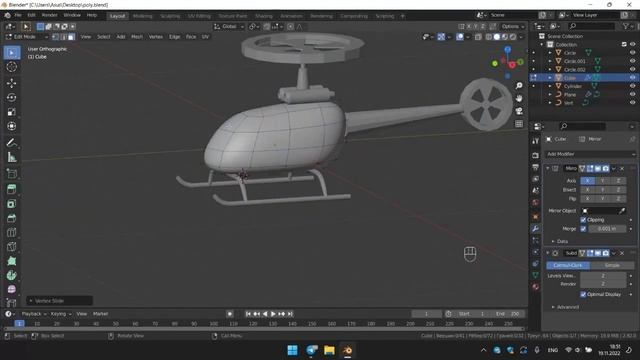Viewport: 640px width, 360px height.
Task: Expand the Cylinder object in outliner
Action: point(550,86)
